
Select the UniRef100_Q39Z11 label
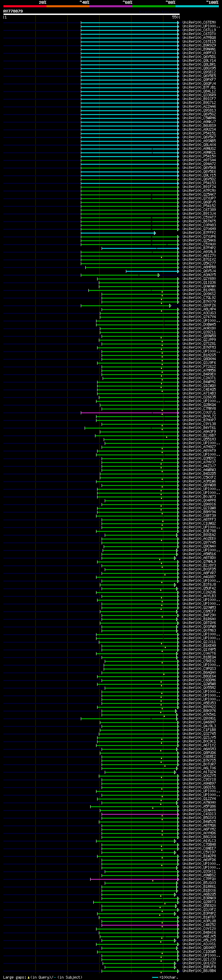pos(199,332)
